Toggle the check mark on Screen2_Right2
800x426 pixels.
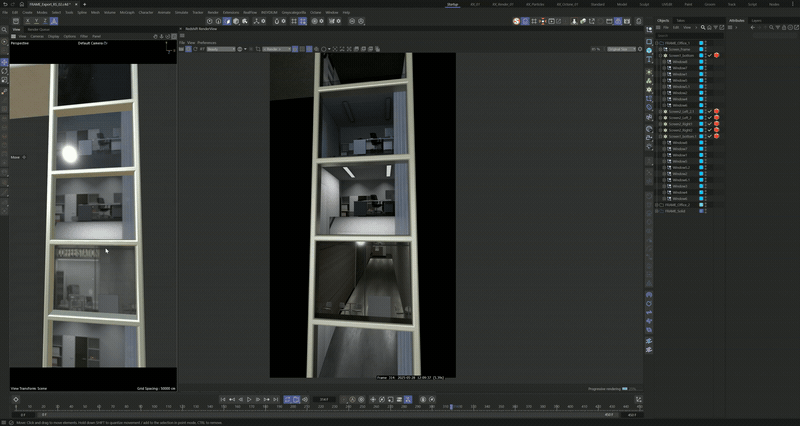(710, 130)
